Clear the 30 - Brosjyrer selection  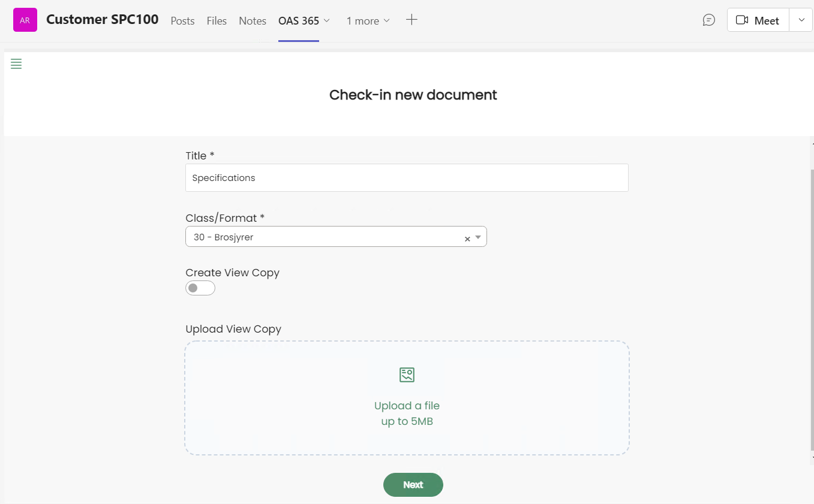[467, 239]
